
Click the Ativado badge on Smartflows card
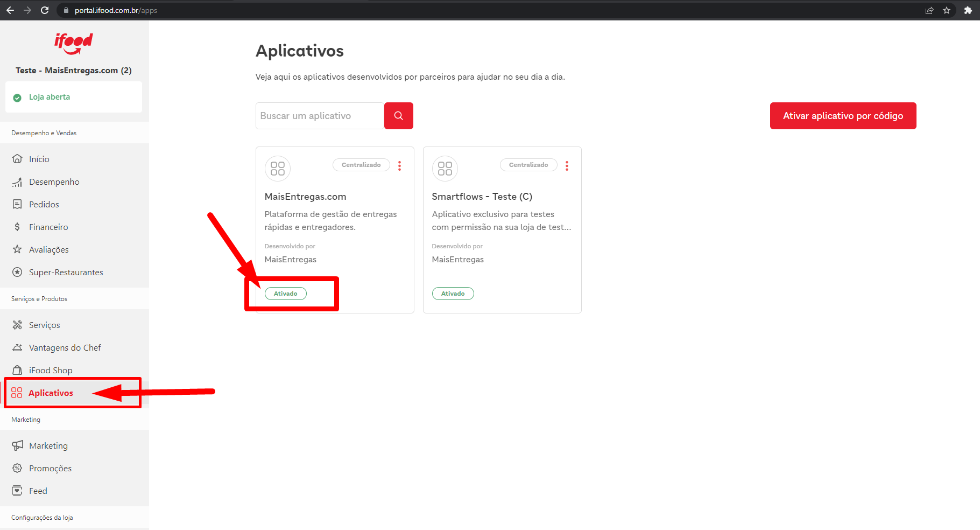pos(453,294)
